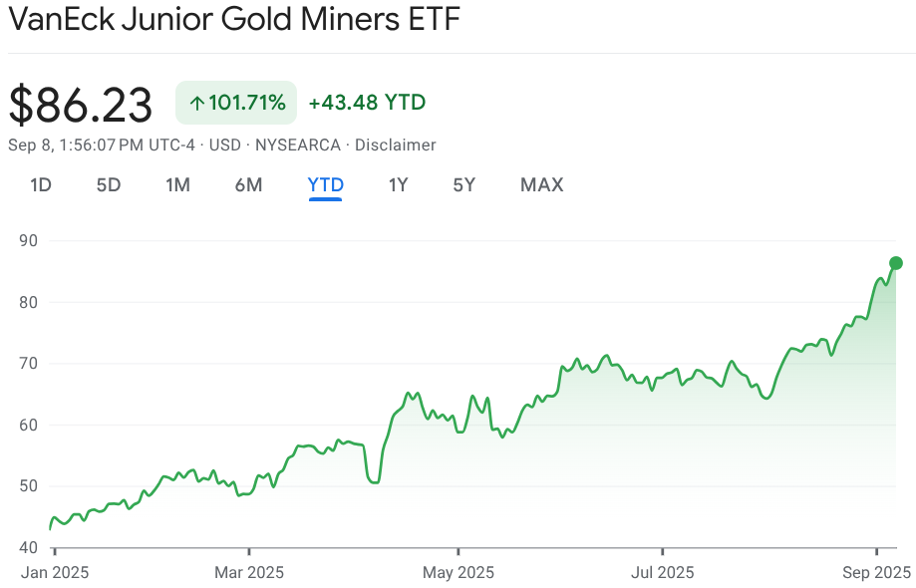Open the Disclaimer link
The image size is (916, 588).
pos(396,145)
